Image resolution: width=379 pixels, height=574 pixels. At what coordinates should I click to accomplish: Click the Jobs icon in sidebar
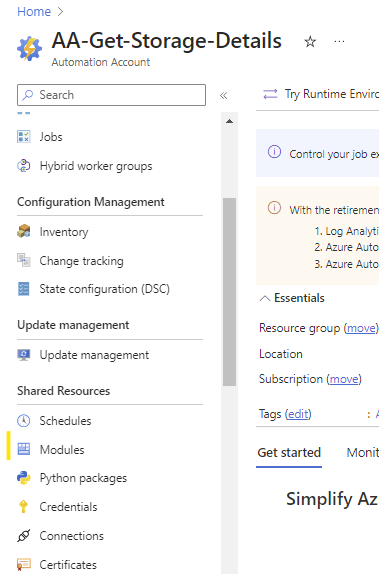coord(24,137)
